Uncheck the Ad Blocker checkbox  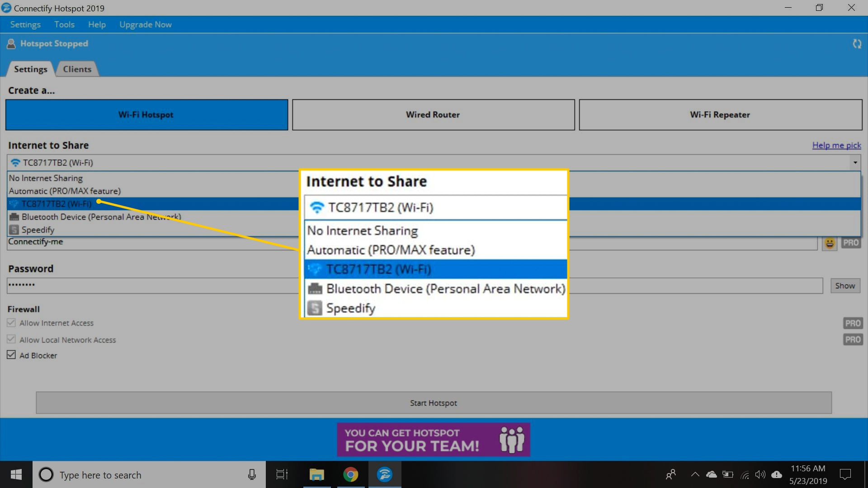point(11,355)
